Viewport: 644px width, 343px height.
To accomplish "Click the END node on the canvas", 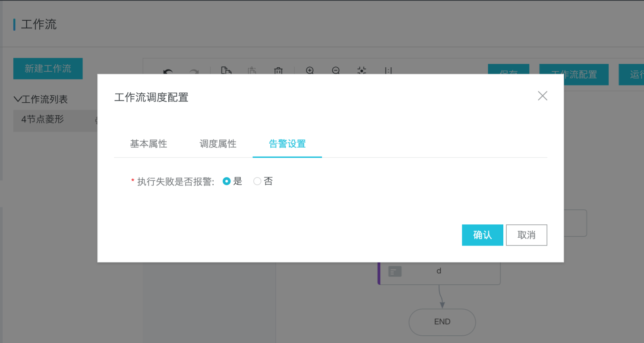I will coord(442,322).
